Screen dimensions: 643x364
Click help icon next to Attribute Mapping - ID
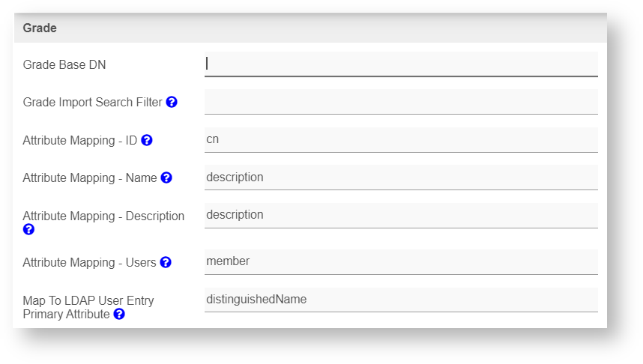tap(147, 140)
